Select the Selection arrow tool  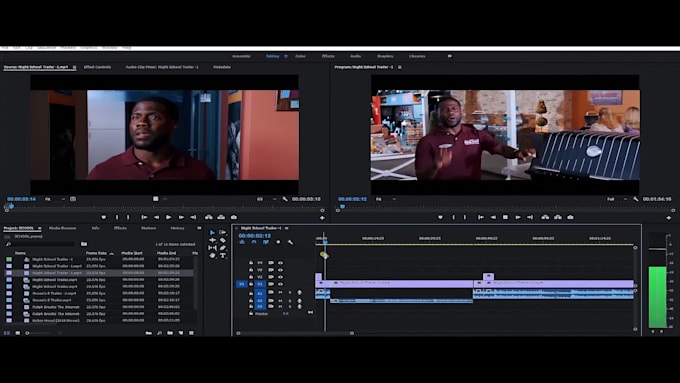(212, 232)
